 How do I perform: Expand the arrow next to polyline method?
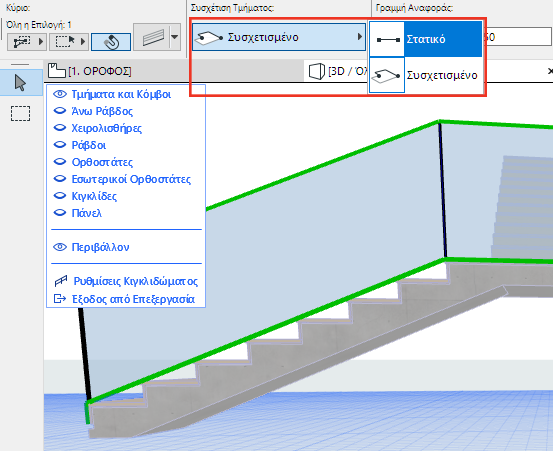click(41, 42)
